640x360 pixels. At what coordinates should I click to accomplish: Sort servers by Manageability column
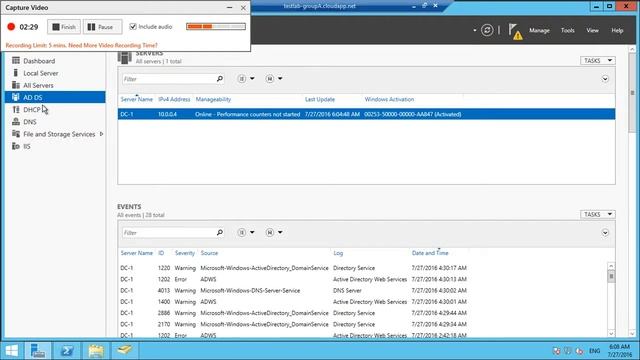pyautogui.click(x=213, y=99)
